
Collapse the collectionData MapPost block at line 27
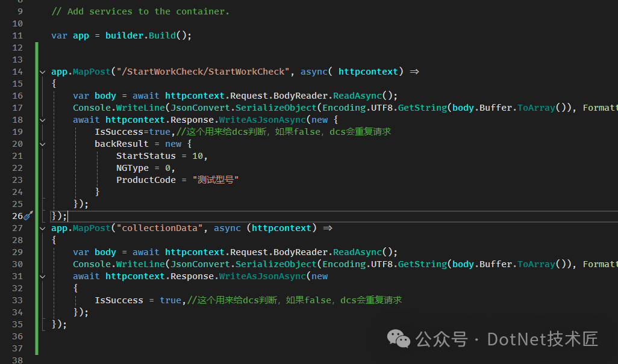coord(43,228)
